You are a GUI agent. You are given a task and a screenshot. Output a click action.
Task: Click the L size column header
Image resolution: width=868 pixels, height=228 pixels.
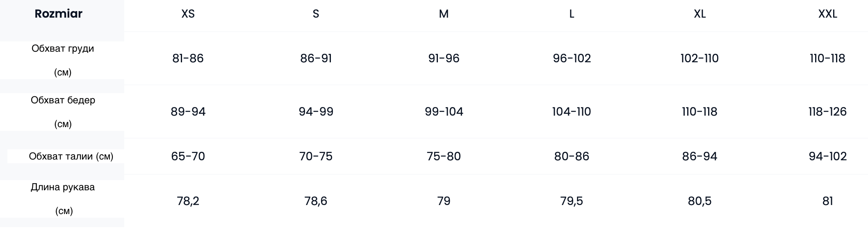(572, 14)
